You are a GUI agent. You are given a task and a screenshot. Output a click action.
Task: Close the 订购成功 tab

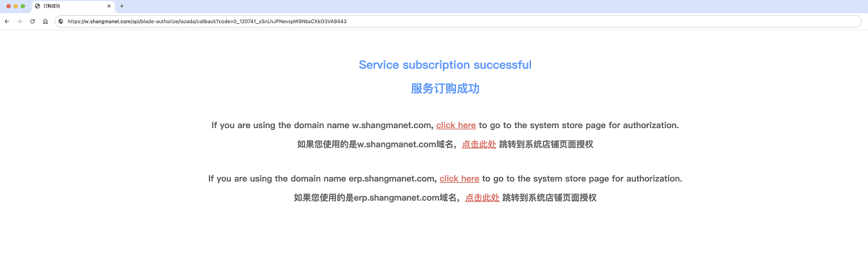(109, 6)
